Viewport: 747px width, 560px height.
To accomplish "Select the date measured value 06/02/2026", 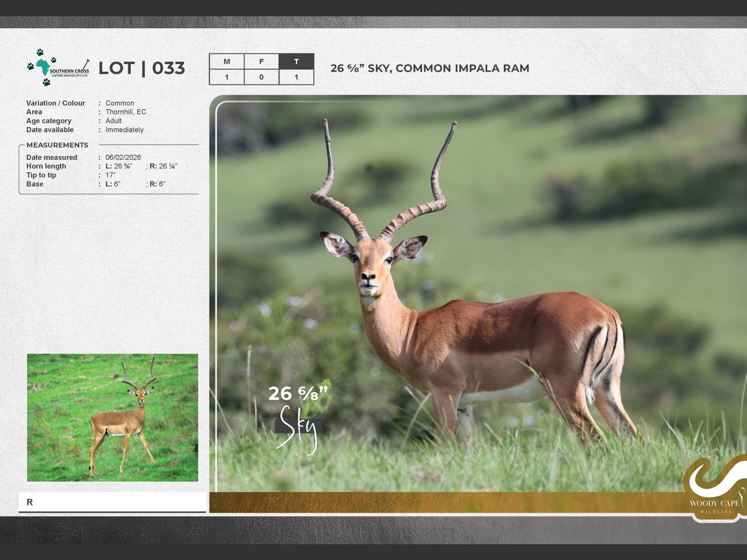I will (x=123, y=157).
